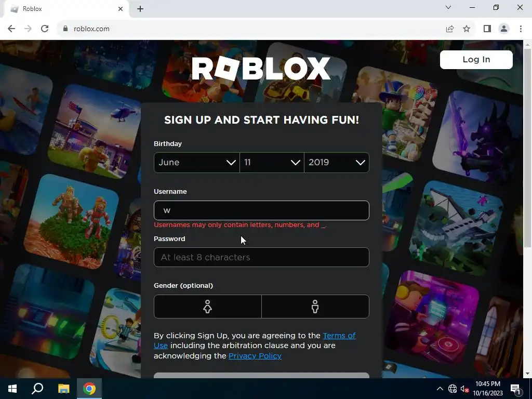This screenshot has width=532, height=399.
Task: Go back in the browser
Action: tap(11, 29)
